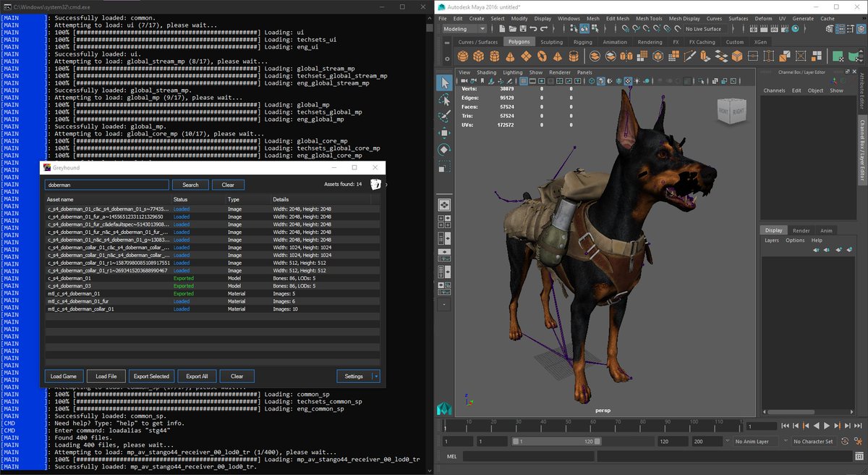Toggle the viewport grid display icon
Screen dimensions: 868x475
pos(524,81)
